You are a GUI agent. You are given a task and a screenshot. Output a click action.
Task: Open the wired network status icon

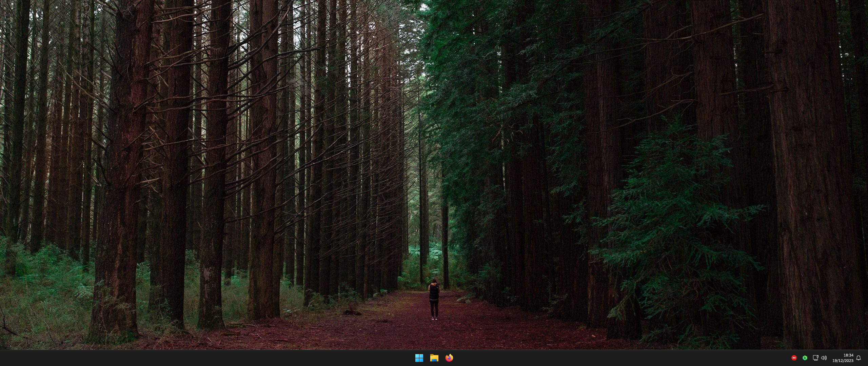tap(815, 358)
